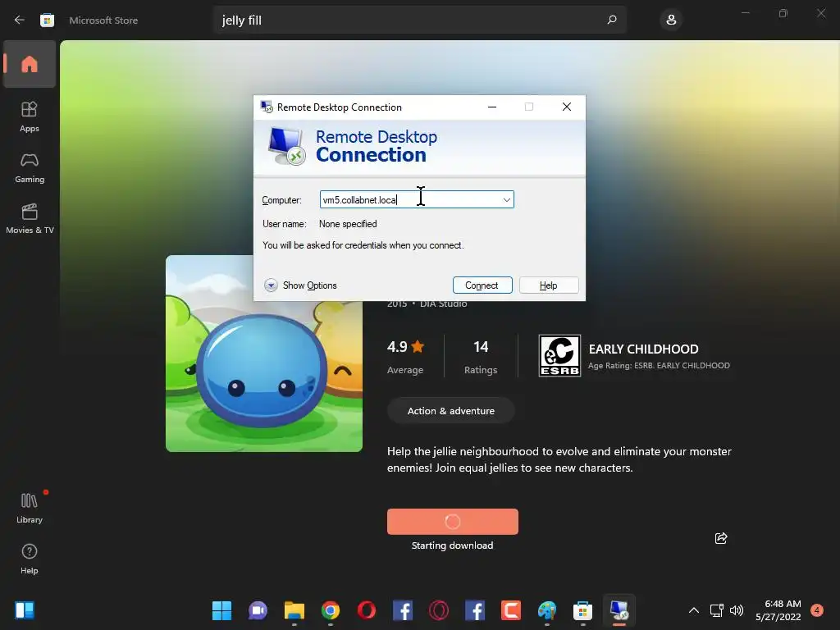Open Movies & TV in the sidebar

click(30, 218)
